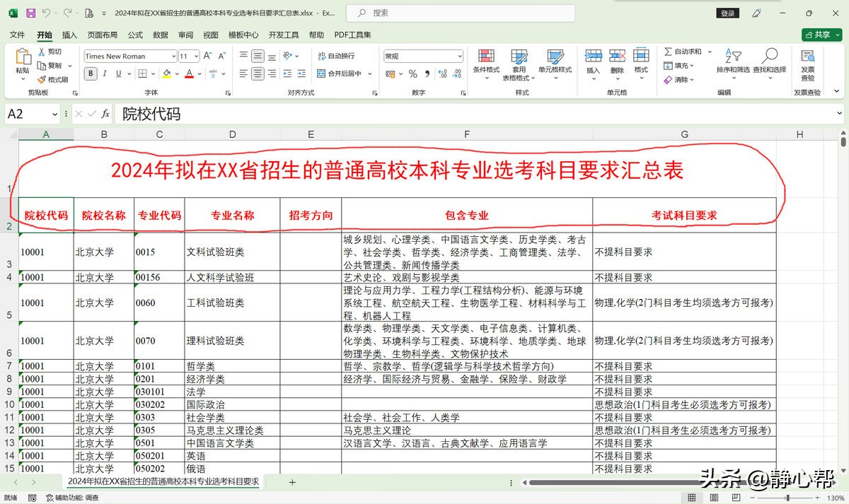Expand the 清除 clear dropdown
The width and height of the screenshot is (849, 504).
[x=691, y=80]
